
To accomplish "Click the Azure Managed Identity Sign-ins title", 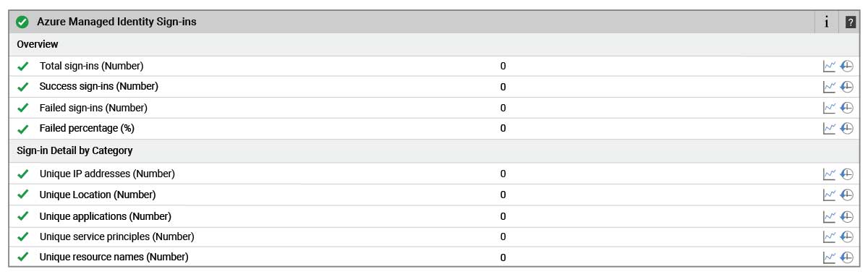I will (116, 22).
